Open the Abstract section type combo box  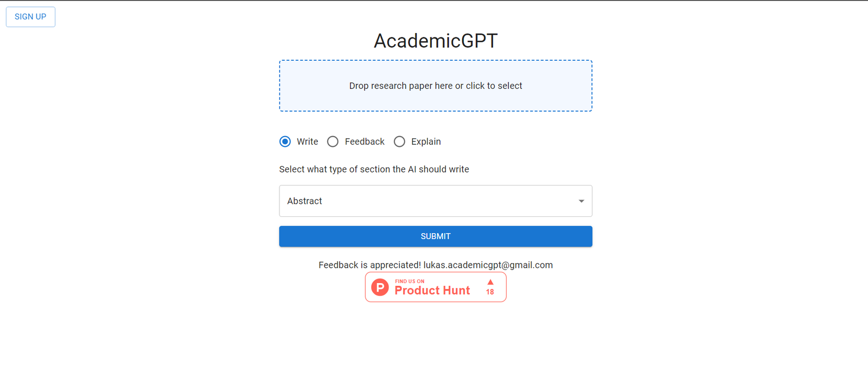pyautogui.click(x=429, y=201)
